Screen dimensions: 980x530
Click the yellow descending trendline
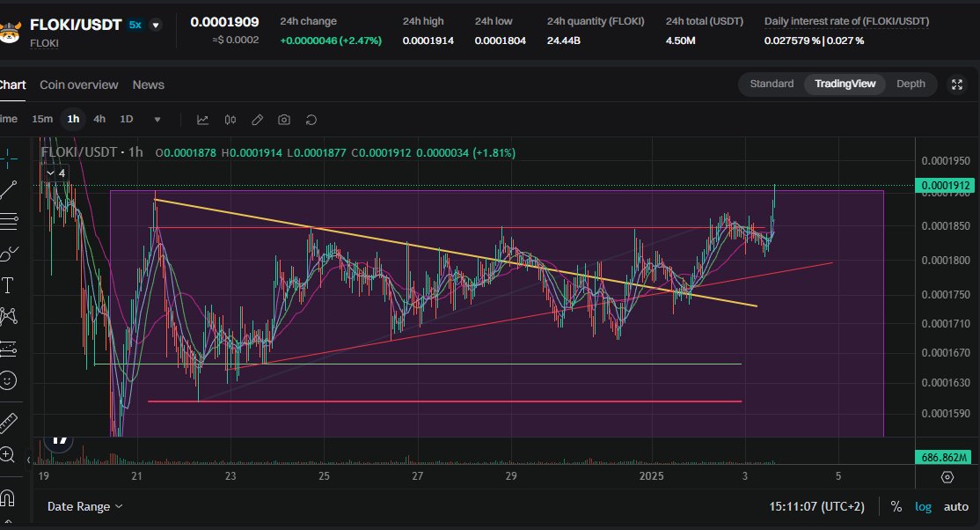(456, 253)
